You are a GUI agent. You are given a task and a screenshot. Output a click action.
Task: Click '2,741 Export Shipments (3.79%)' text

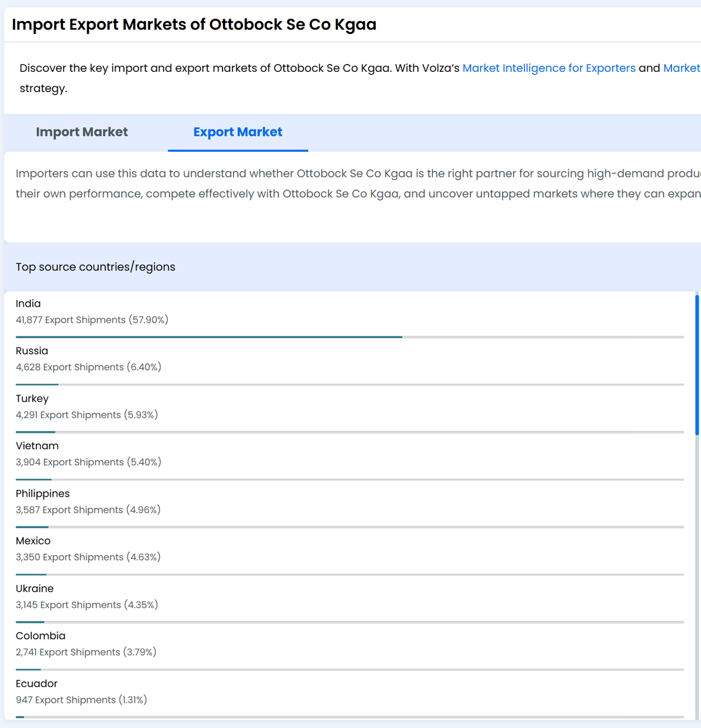click(x=86, y=652)
